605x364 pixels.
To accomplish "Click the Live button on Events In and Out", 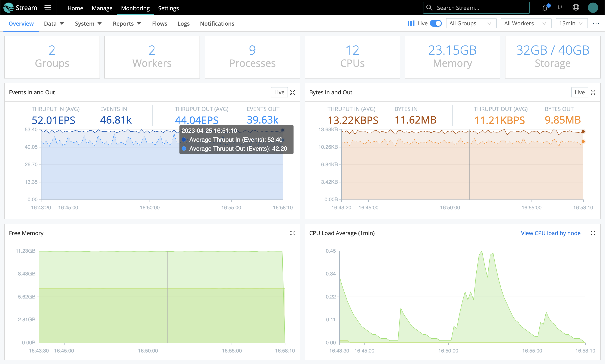I will [279, 92].
